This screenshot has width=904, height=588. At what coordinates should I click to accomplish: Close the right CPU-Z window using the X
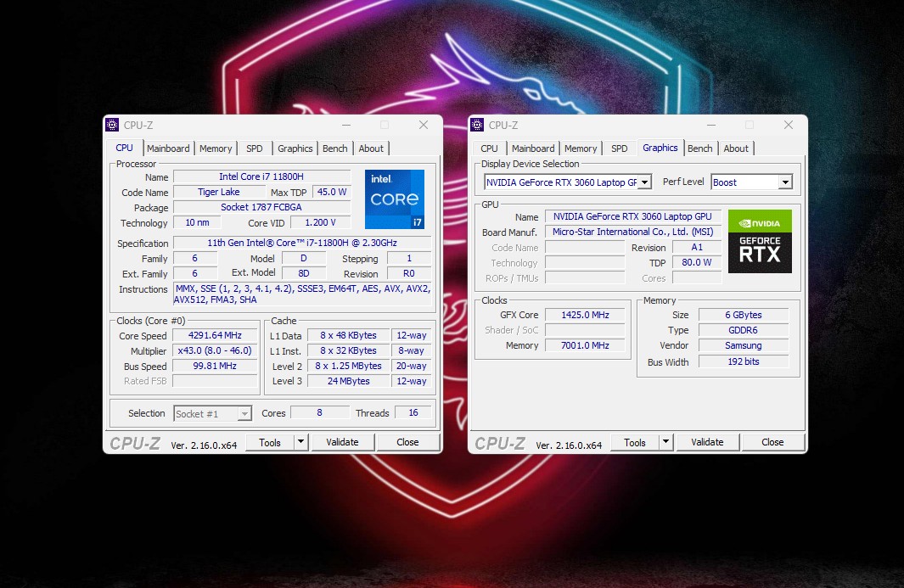coord(788,125)
